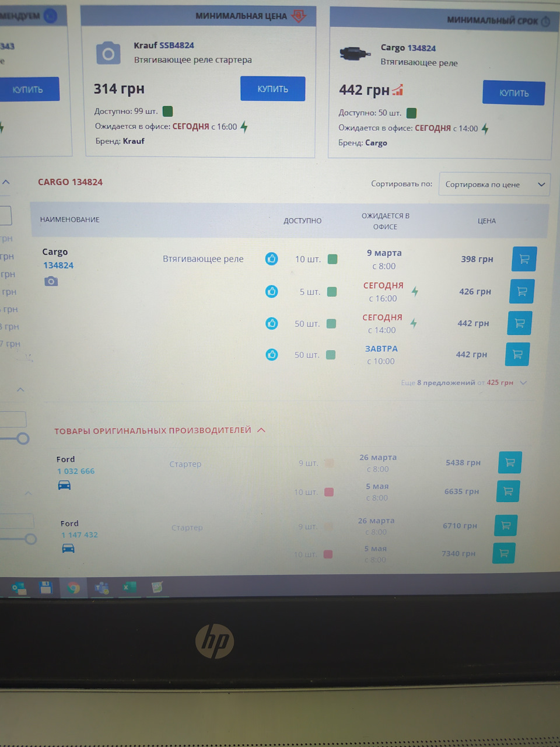
Task: Click car icon under Ford 1 032 666
Action: click(64, 485)
